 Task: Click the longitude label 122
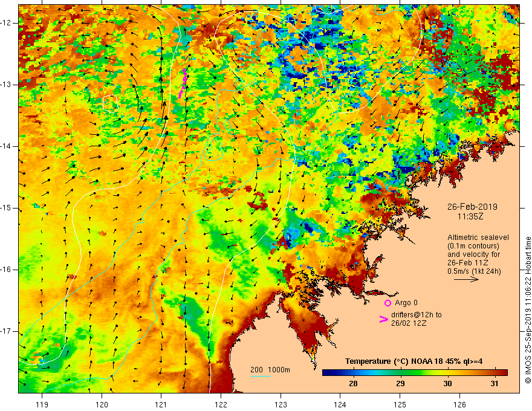pyautogui.click(x=221, y=404)
